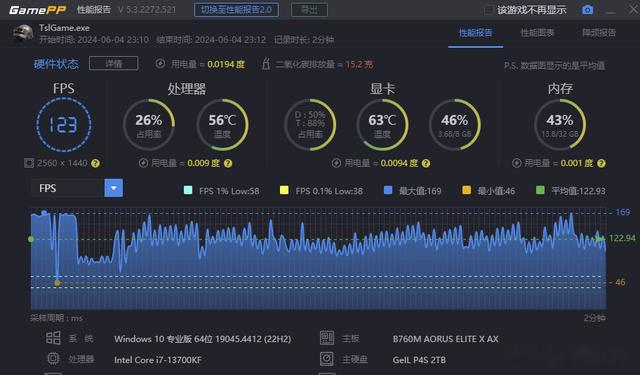Toggle the FPS 0.1% Low legend box
Screen dimensions: 640x375
coord(284,190)
